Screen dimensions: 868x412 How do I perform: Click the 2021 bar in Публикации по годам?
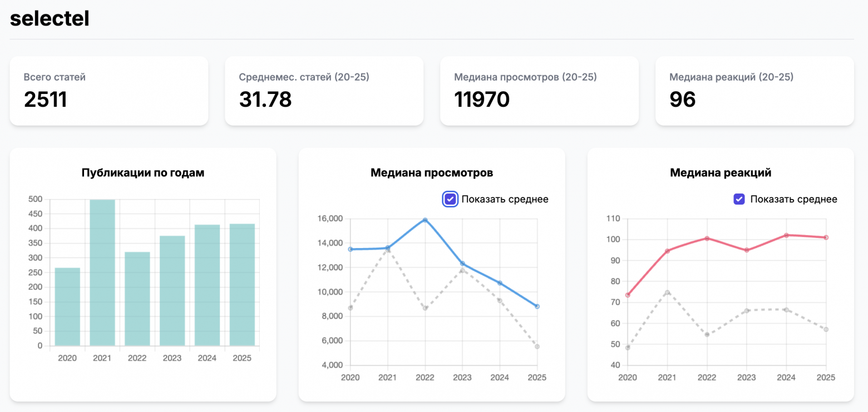coord(102,272)
